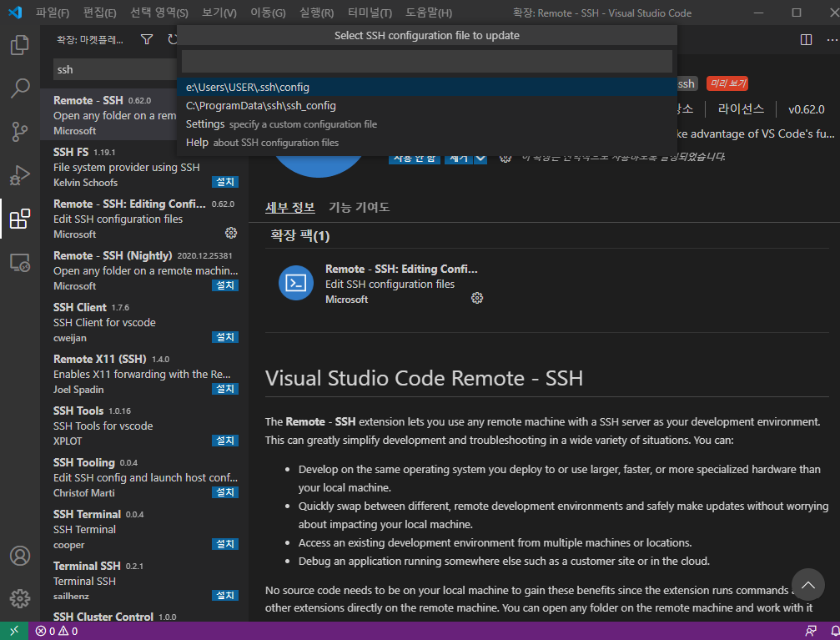Click the split editor icon

tap(806, 40)
